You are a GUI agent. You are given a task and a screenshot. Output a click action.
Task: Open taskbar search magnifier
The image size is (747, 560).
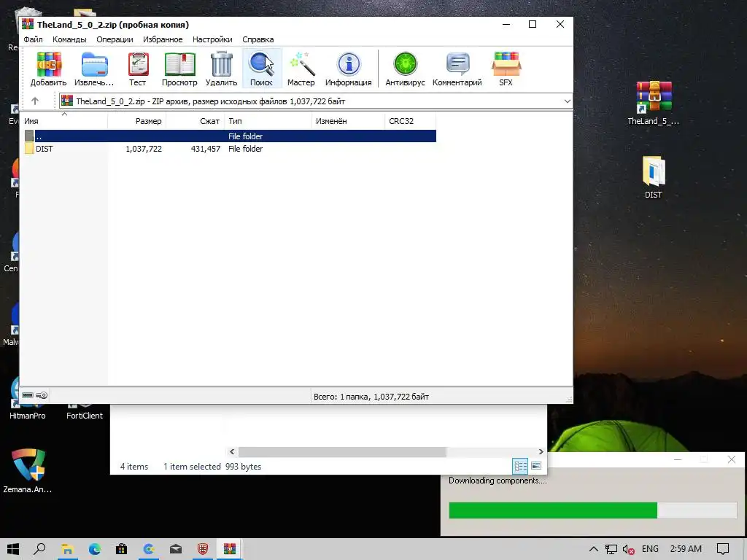click(40, 549)
